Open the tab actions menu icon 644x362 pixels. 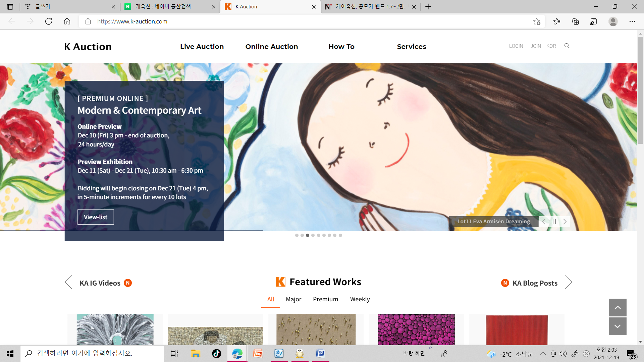click(10, 7)
